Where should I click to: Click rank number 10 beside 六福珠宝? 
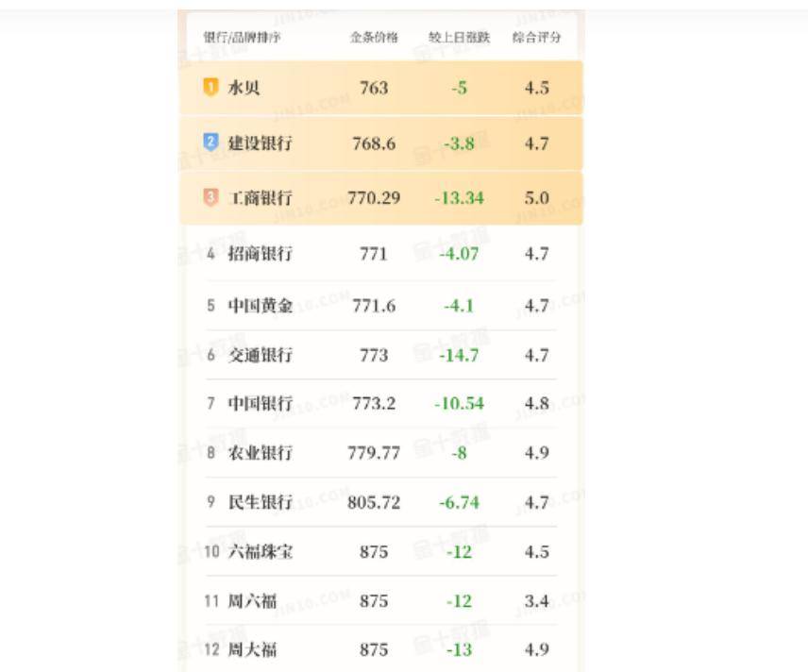coord(211,551)
